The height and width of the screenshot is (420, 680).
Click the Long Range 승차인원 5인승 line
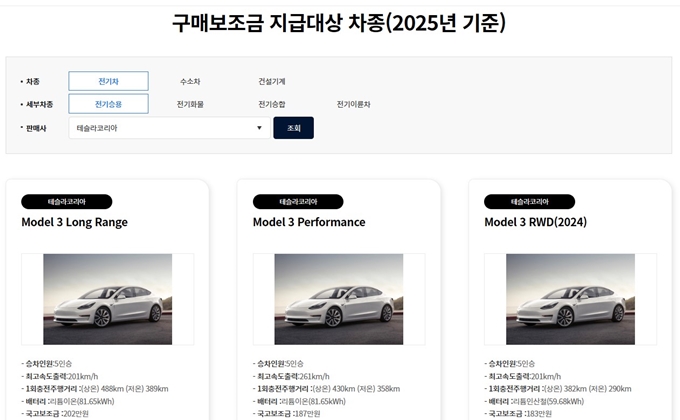47,364
